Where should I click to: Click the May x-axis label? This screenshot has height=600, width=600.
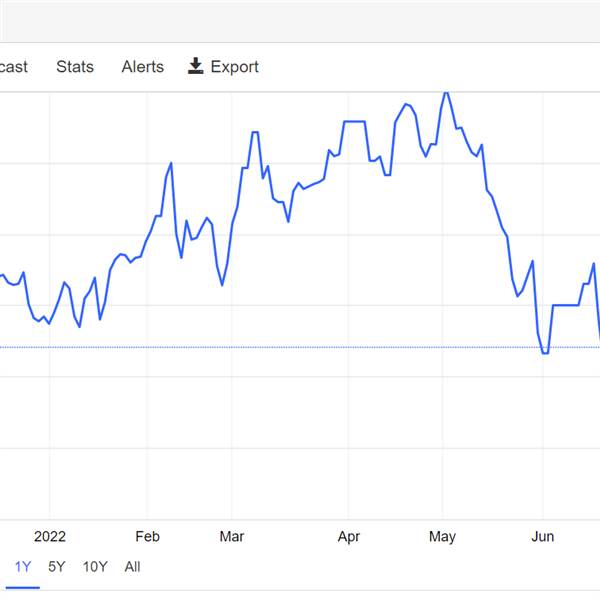(442, 537)
